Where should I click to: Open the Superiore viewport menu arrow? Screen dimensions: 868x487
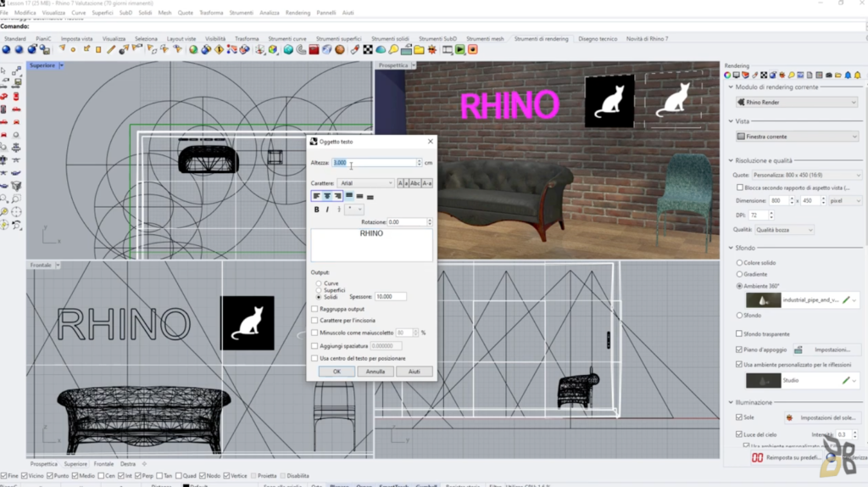(61, 65)
